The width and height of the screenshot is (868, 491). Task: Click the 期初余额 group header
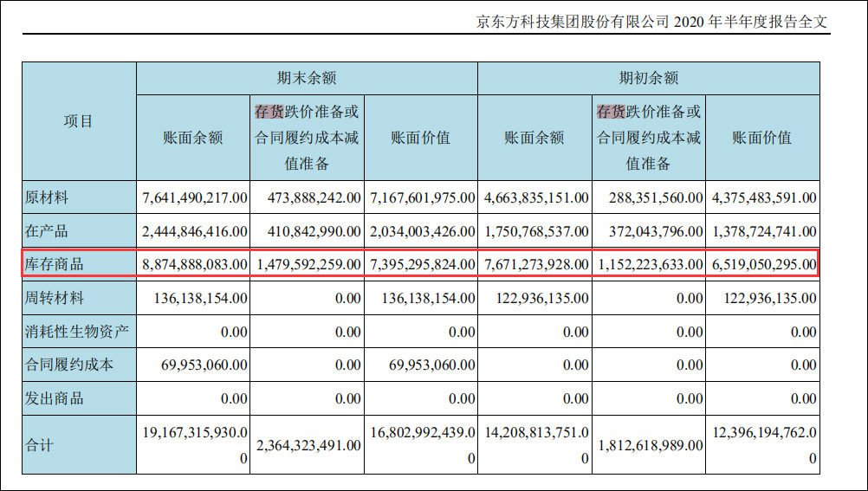point(648,78)
